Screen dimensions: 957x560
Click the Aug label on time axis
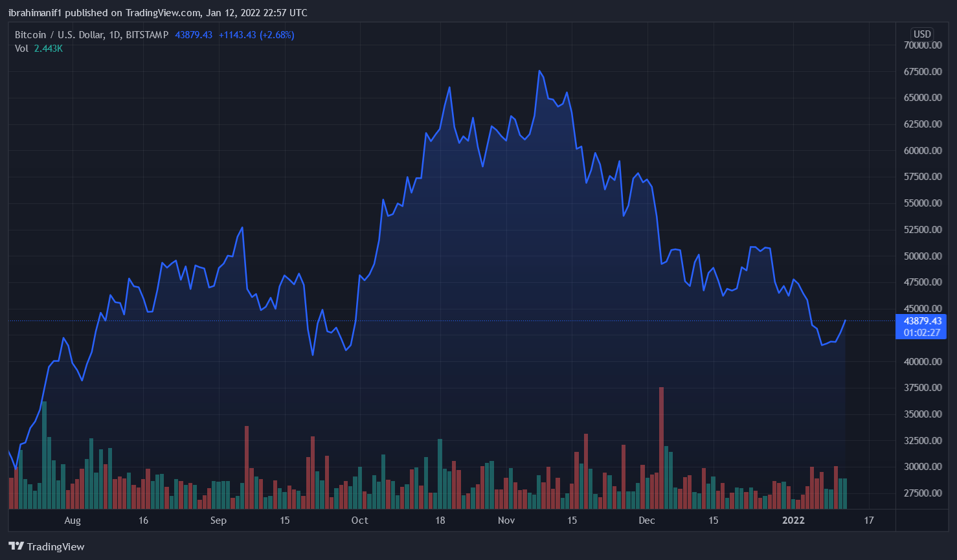pos(73,521)
